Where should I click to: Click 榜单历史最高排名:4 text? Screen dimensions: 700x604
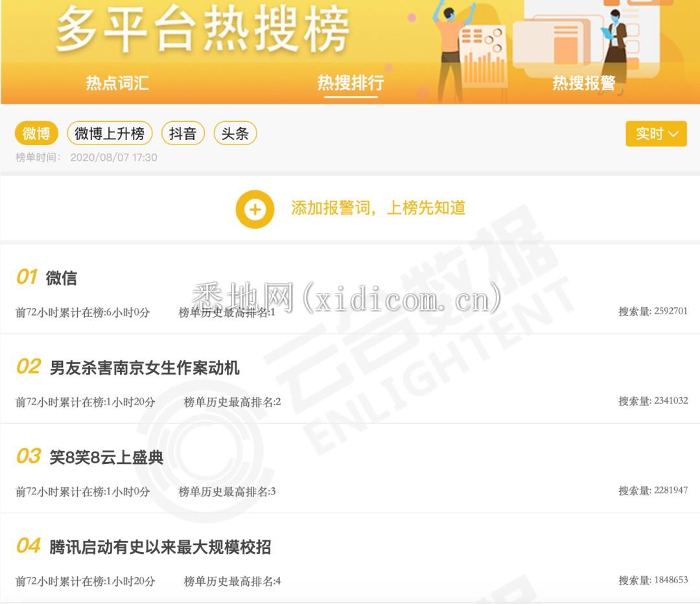click(232, 582)
